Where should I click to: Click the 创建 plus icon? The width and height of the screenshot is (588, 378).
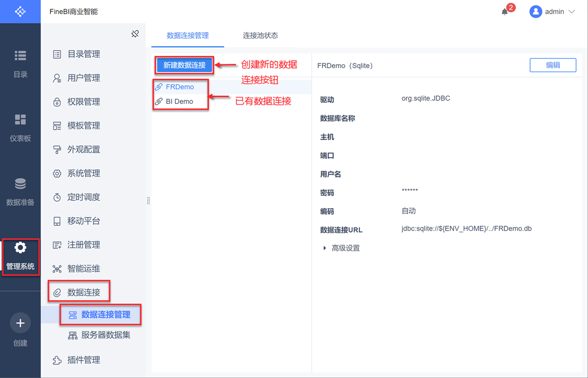(20, 323)
